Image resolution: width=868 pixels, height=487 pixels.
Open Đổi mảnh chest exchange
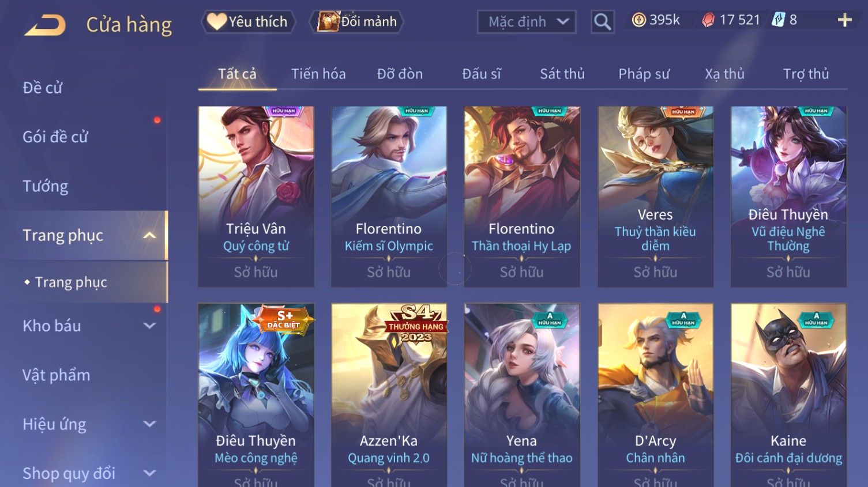(x=356, y=22)
